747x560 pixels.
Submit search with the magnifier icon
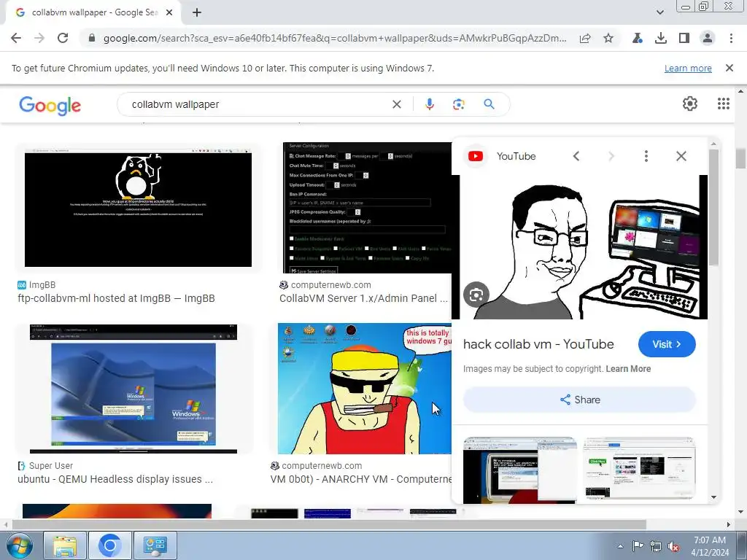[x=489, y=104]
